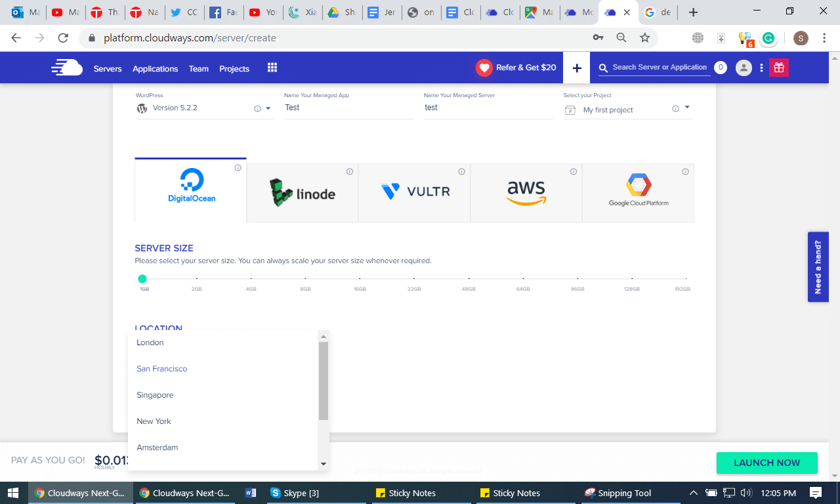This screenshot has width=840, height=504.
Task: Expand WordPress version dropdown arrow
Action: (268, 108)
